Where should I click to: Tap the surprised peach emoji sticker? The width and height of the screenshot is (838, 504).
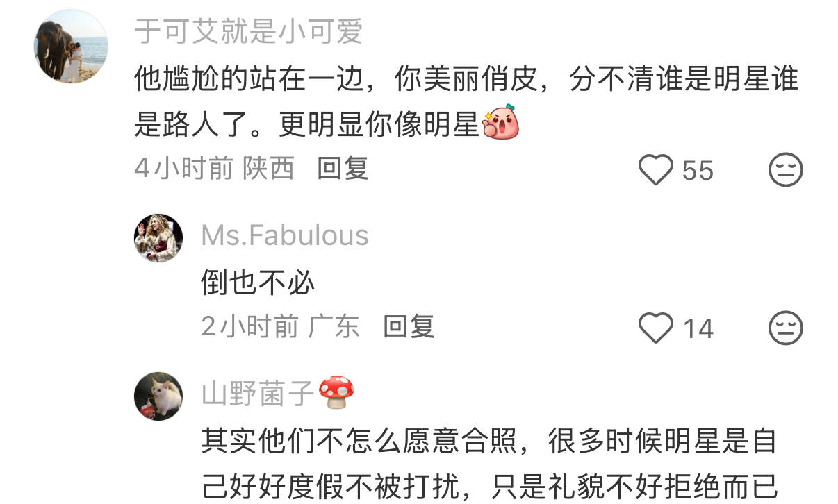[x=501, y=123]
